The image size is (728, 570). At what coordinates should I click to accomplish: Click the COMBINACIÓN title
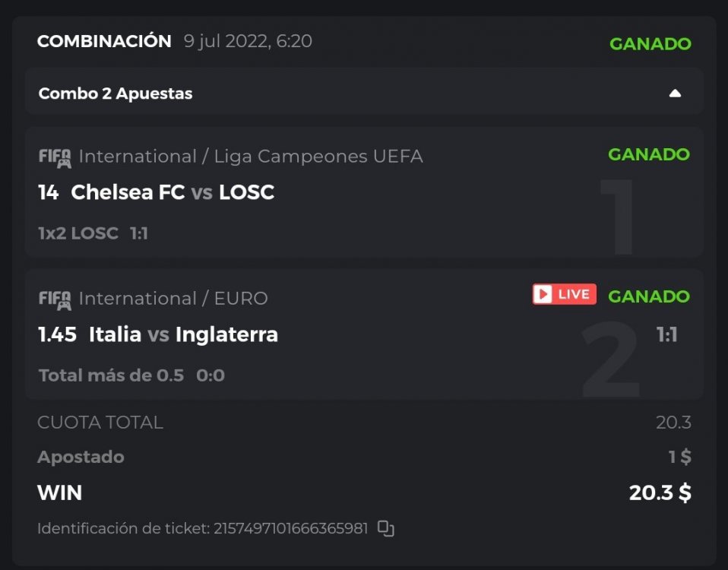pyautogui.click(x=104, y=41)
